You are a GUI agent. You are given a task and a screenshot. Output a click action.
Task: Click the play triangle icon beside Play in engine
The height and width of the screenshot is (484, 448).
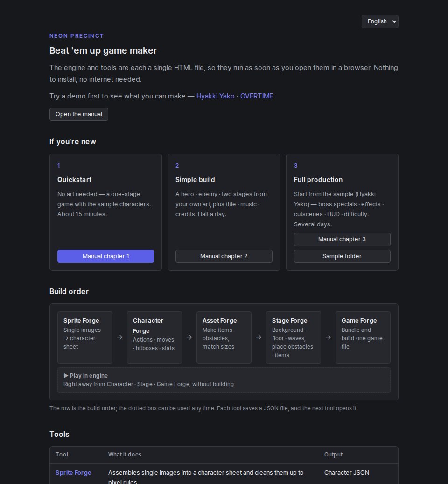pos(66,376)
